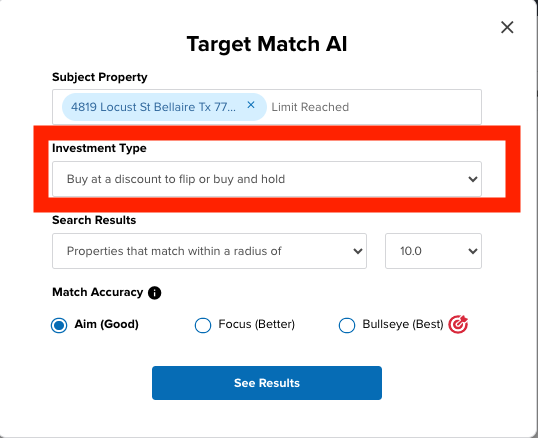The image size is (538, 438).
Task: Remove the 4819 Locust St property chip
Action: click(251, 105)
